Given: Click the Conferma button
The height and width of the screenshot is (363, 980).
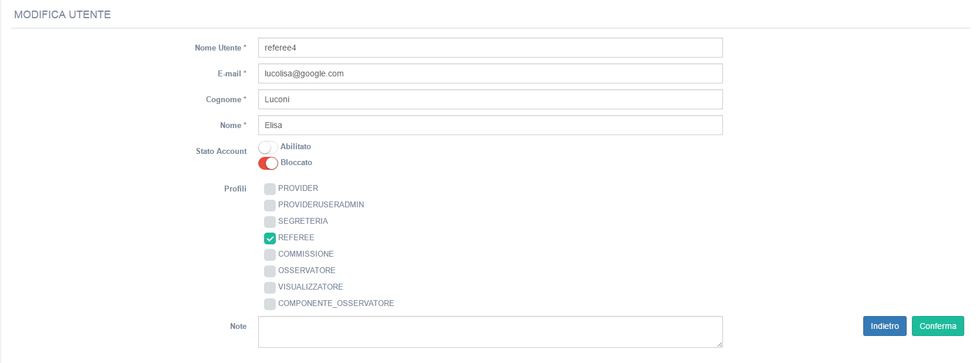Looking at the screenshot, I should [x=937, y=326].
